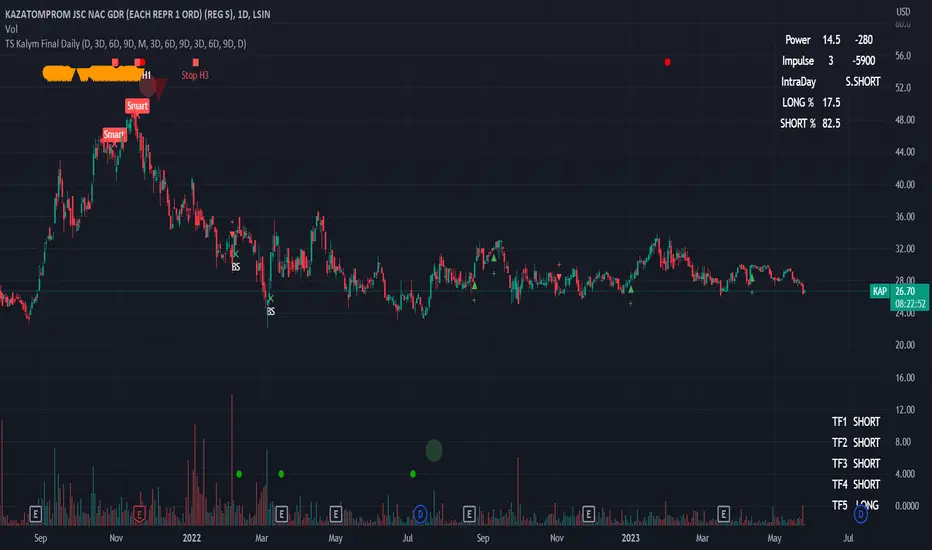
Task: Click the TS Kalym Final Daily legend
Action: 125,43
